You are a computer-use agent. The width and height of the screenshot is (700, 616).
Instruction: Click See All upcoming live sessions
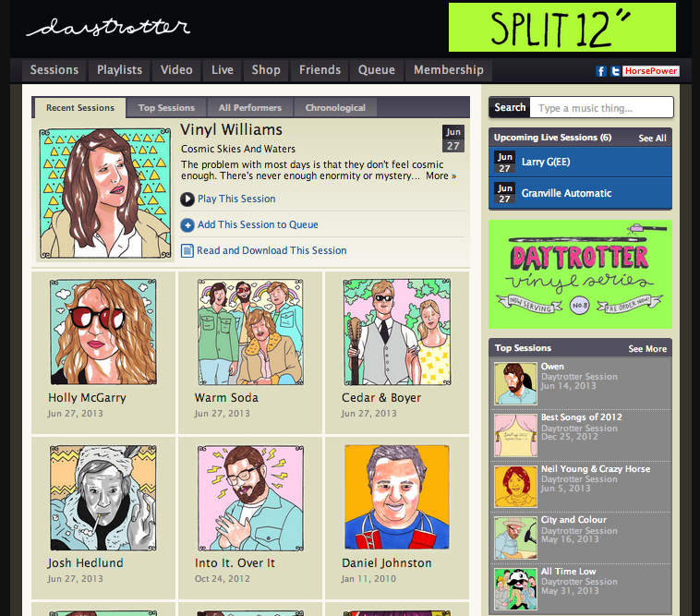652,139
